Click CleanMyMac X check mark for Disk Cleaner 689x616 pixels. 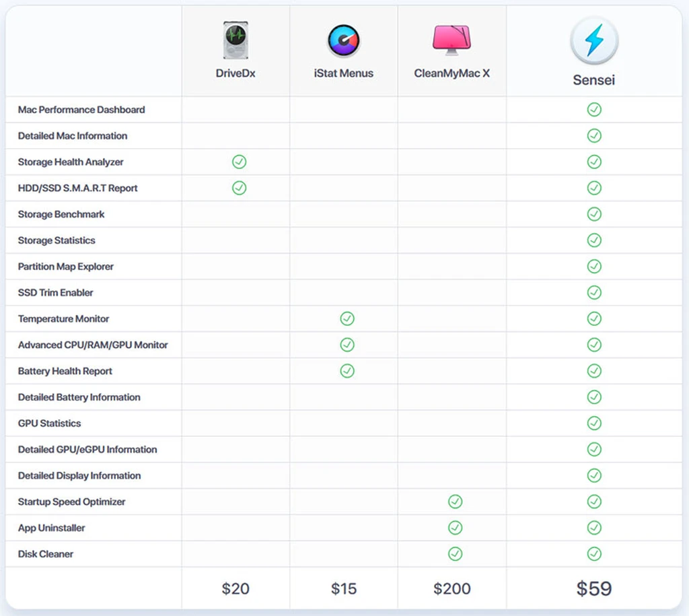[x=456, y=554]
